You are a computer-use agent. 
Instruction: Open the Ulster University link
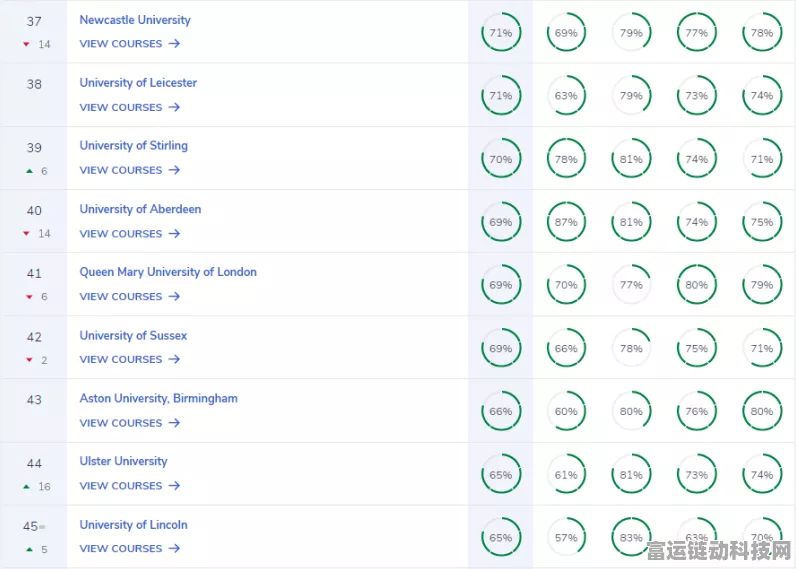click(x=123, y=461)
